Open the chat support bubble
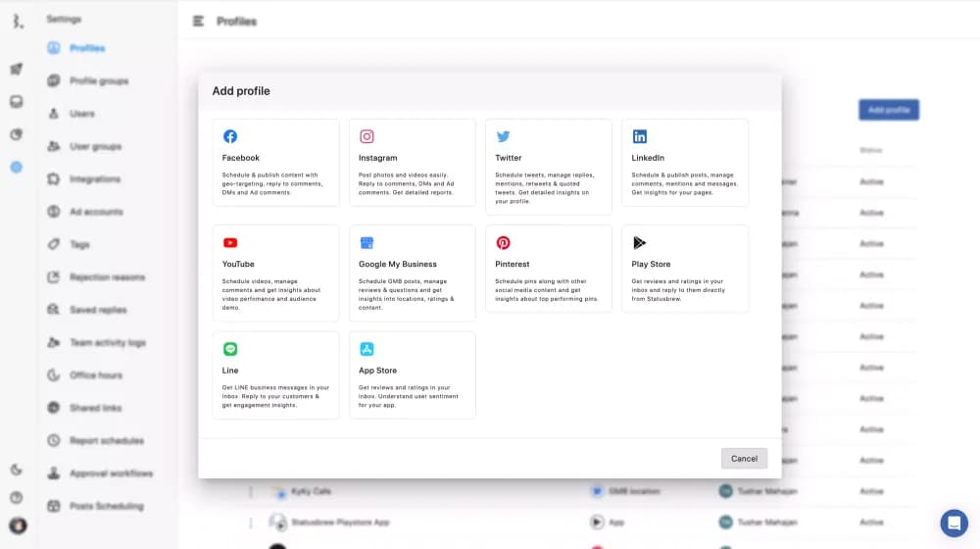Screen dimensions: 980x549 click(x=954, y=523)
